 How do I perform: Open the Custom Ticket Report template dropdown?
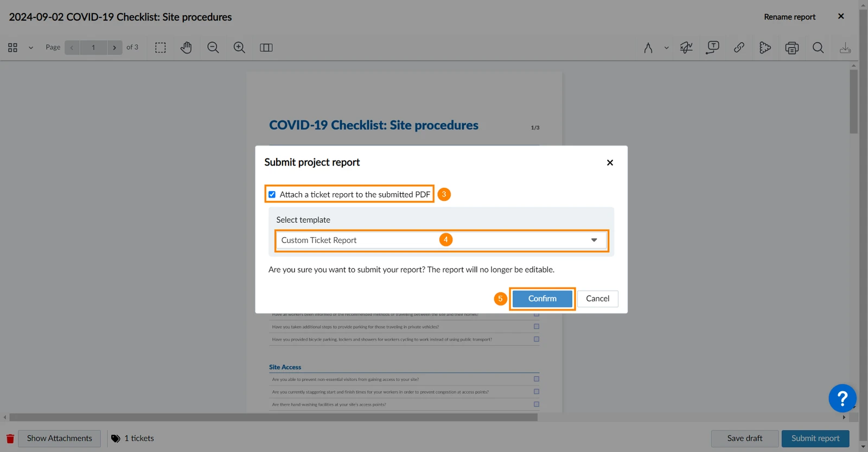tap(442, 240)
